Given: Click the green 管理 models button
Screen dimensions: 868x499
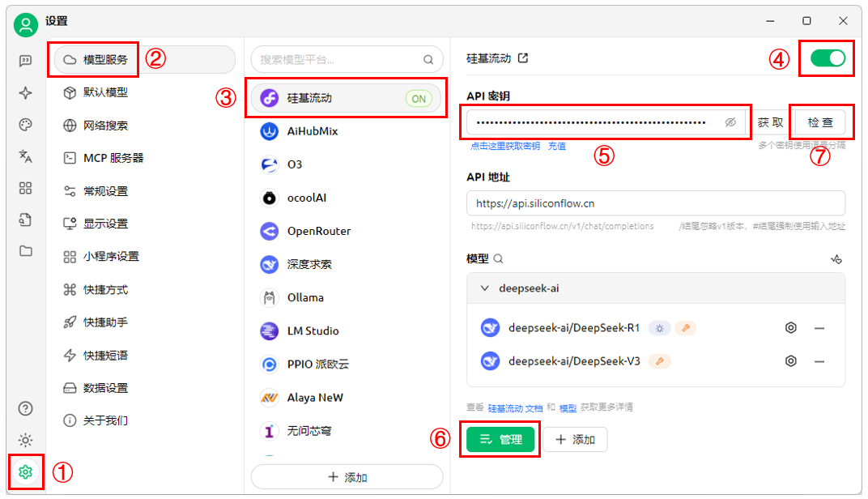Looking at the screenshot, I should tap(500, 439).
